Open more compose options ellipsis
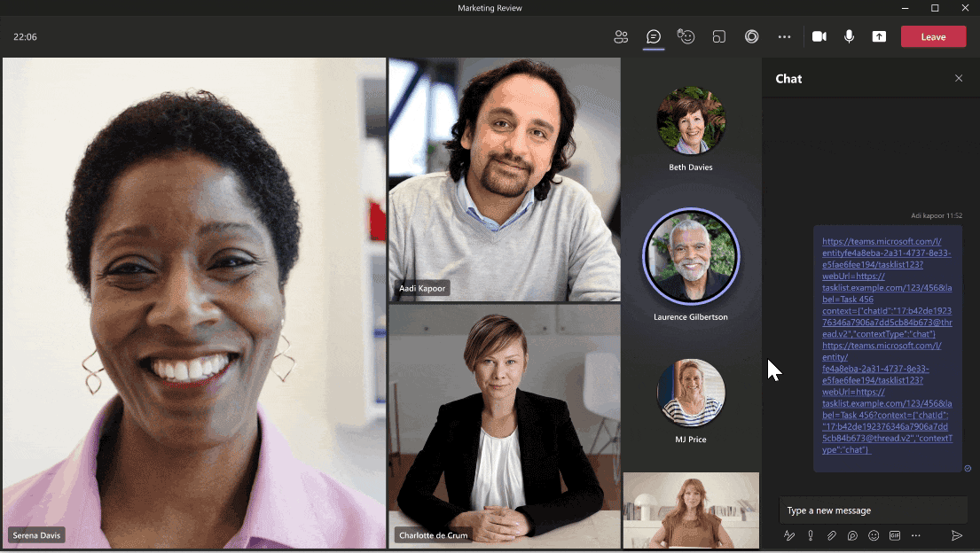The image size is (980, 553). click(x=915, y=535)
